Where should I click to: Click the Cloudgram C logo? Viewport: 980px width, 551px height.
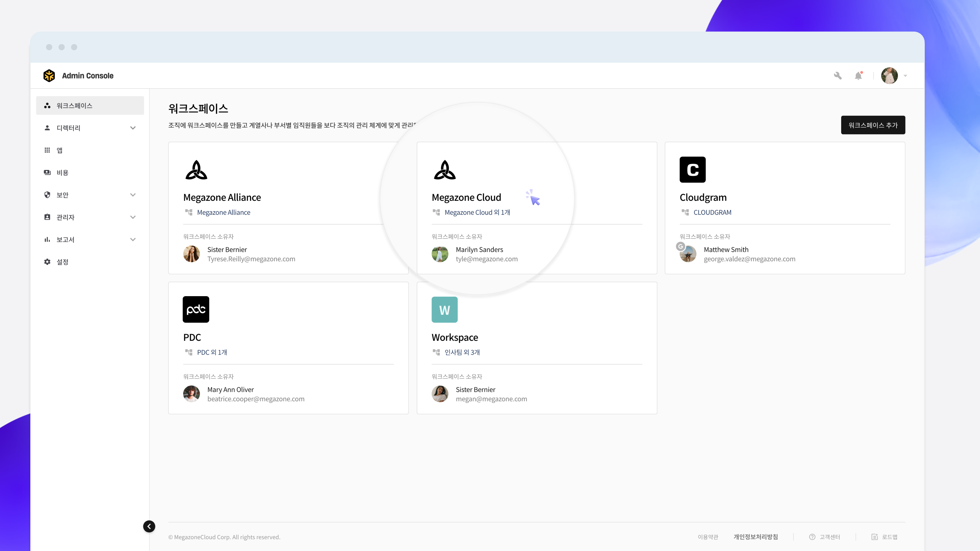point(693,170)
